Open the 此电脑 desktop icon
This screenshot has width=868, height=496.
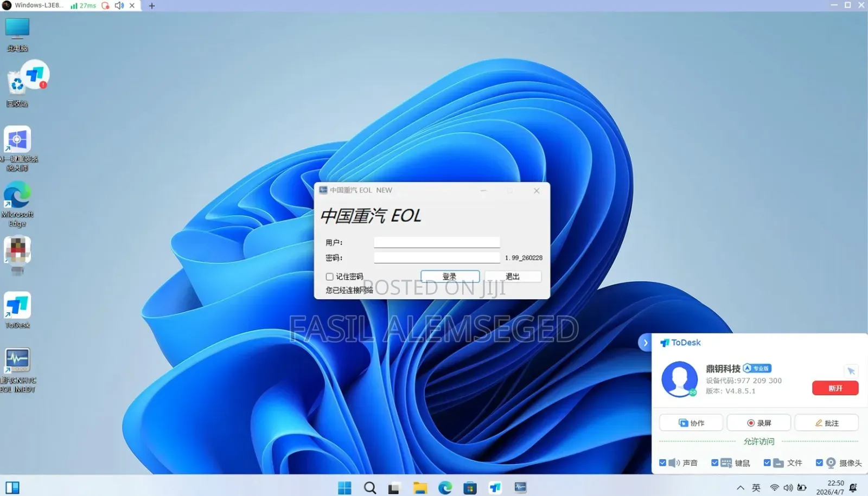17,35
